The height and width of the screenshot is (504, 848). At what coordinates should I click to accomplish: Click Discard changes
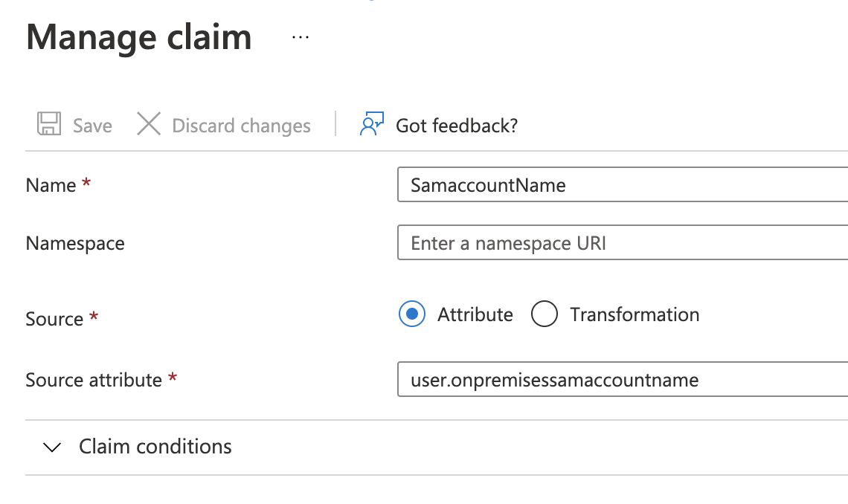(x=241, y=125)
